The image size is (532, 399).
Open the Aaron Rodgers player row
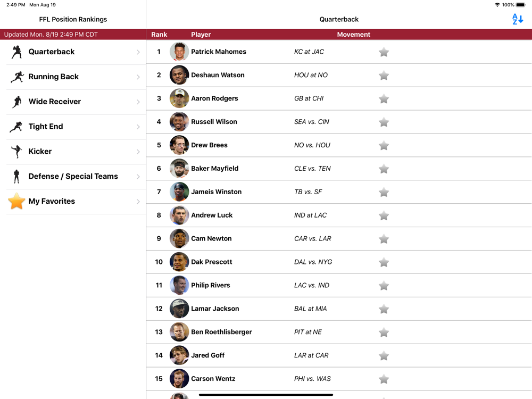point(339,98)
